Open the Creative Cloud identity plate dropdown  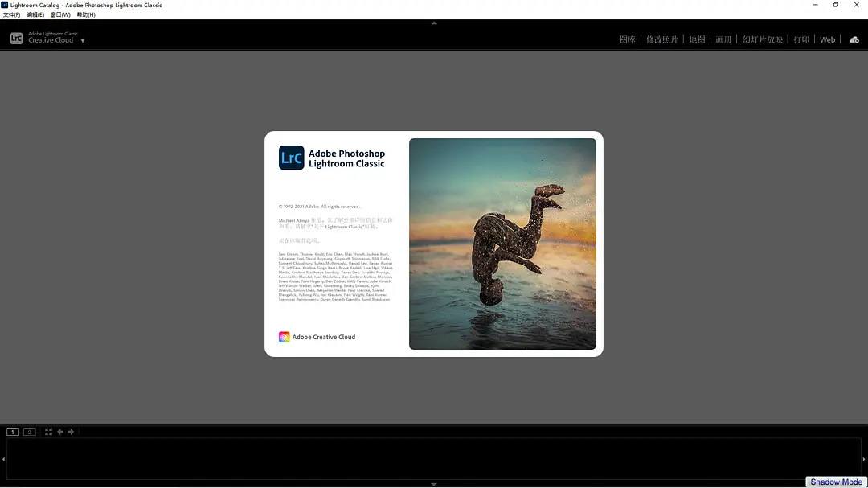coord(82,40)
